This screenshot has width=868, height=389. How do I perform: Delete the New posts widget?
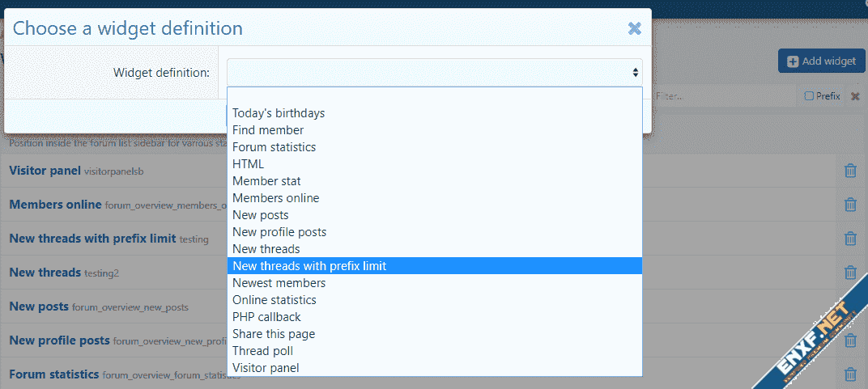coord(850,307)
